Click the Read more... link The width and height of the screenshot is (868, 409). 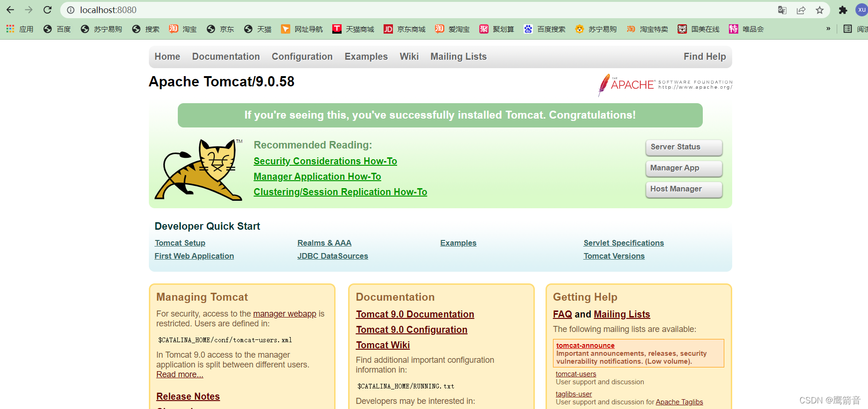tap(180, 374)
